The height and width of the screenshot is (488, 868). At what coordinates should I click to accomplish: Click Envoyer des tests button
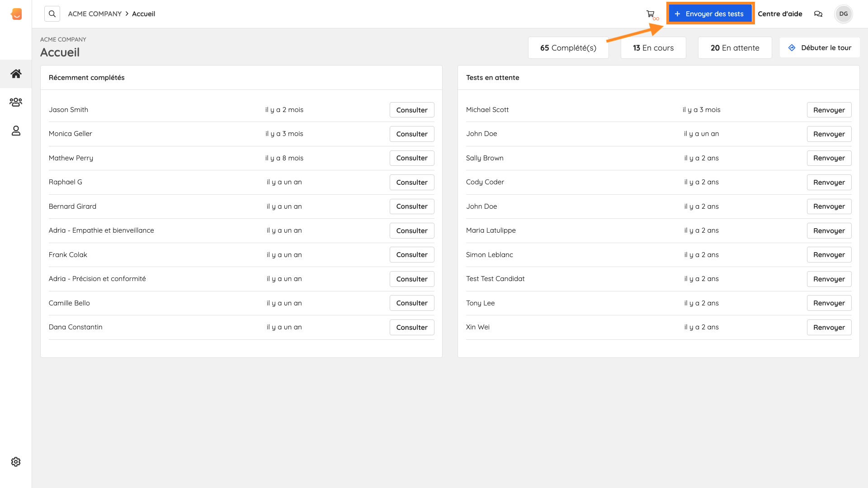710,14
